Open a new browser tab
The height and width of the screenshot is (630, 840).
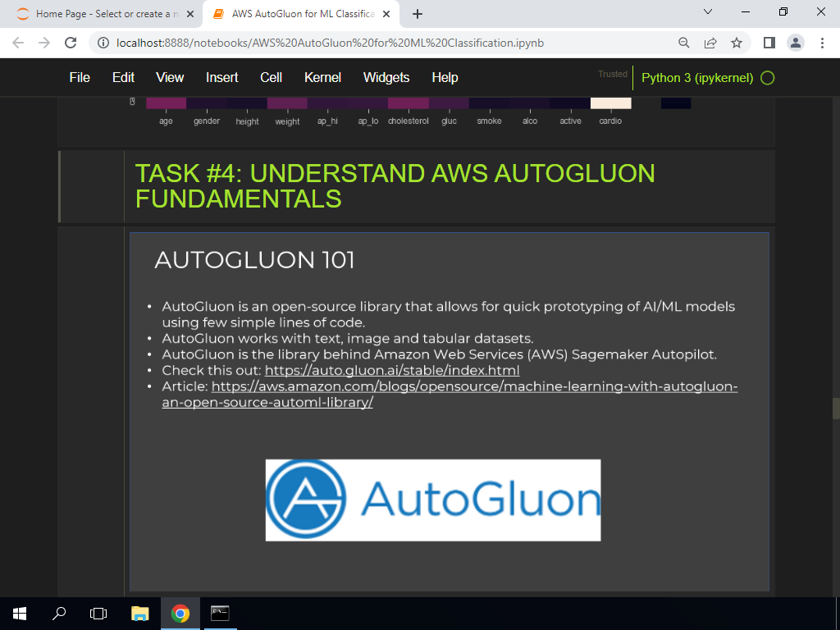point(418,14)
